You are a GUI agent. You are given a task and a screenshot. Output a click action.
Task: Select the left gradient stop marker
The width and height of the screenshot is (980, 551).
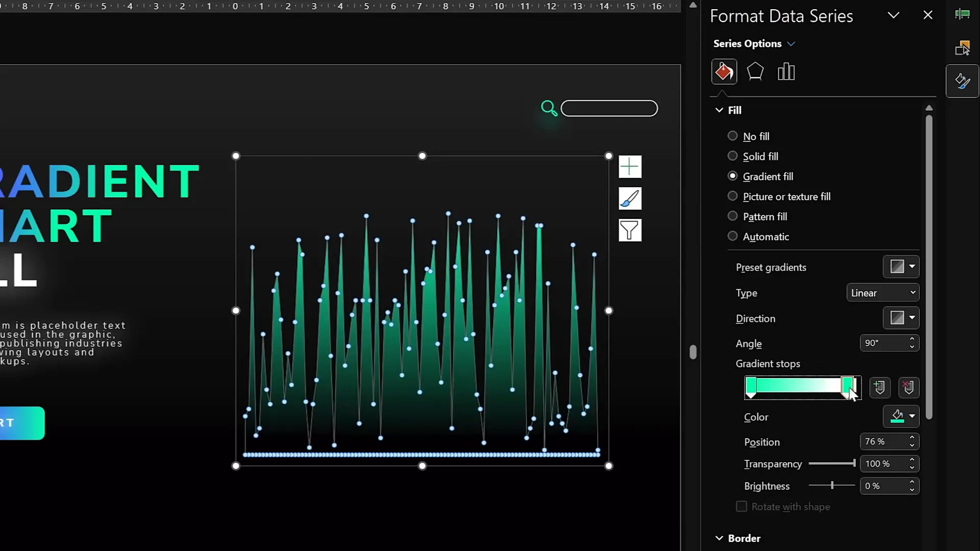click(x=751, y=388)
